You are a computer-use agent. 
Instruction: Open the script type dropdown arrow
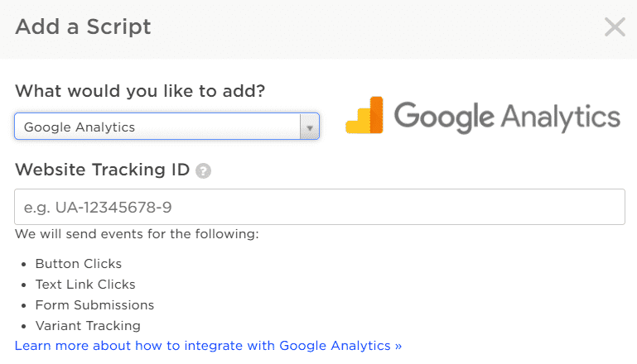[310, 127]
